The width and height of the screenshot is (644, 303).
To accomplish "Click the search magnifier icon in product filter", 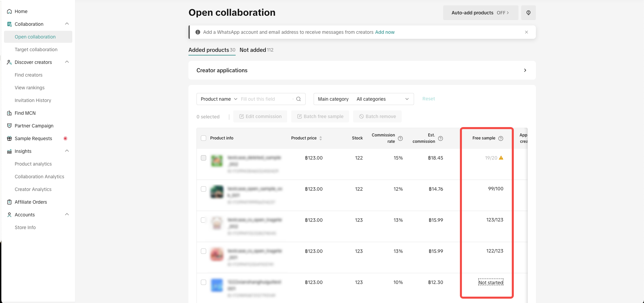I will (299, 99).
